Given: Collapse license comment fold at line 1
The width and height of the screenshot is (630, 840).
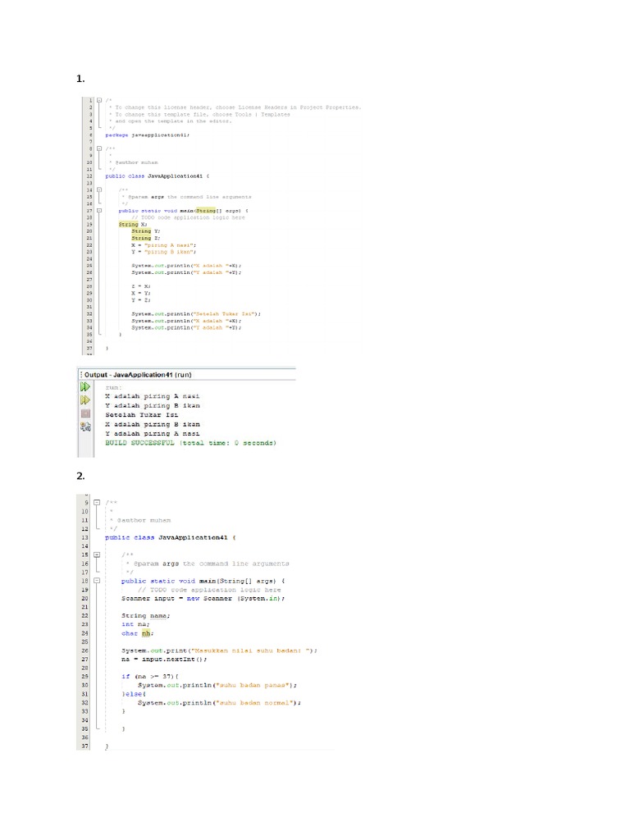Looking at the screenshot, I should pos(98,101).
